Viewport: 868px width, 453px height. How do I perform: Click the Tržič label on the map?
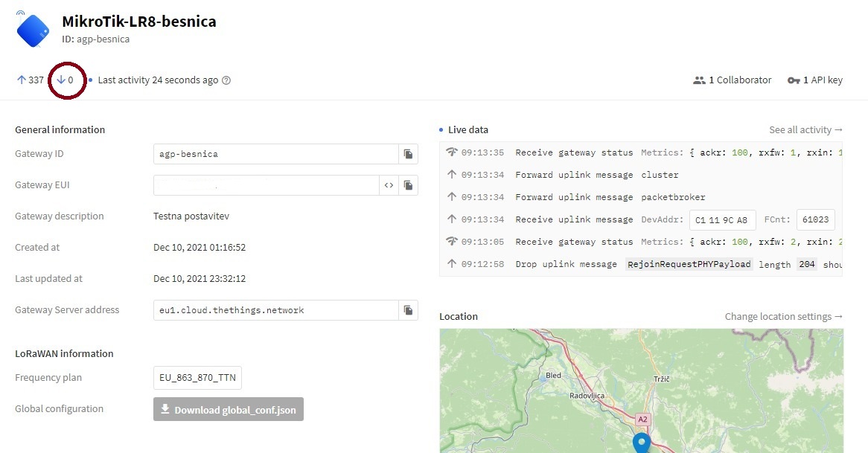pos(662,379)
